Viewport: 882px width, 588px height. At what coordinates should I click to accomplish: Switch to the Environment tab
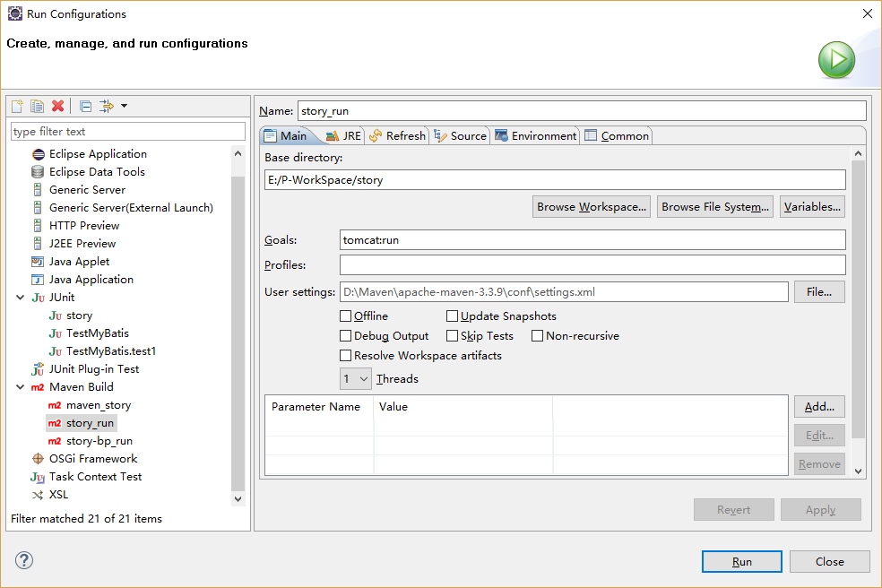coord(536,136)
